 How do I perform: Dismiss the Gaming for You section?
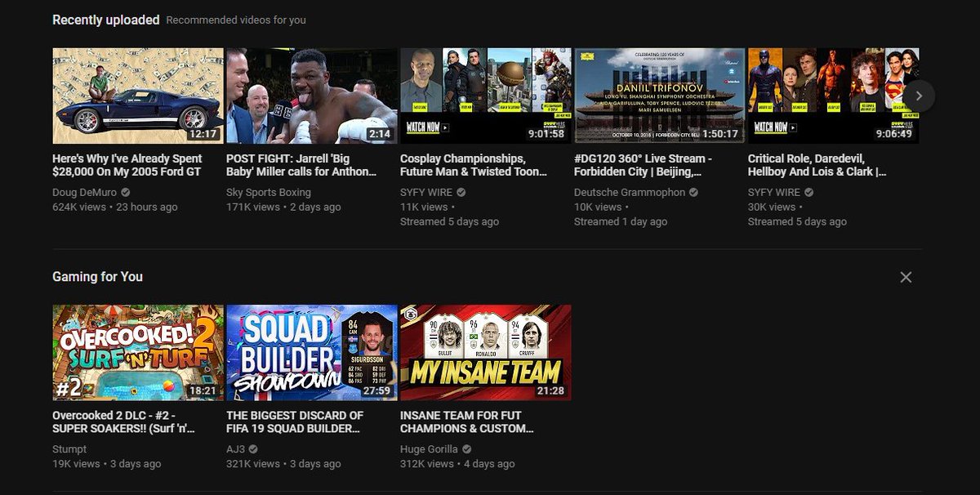(x=906, y=277)
